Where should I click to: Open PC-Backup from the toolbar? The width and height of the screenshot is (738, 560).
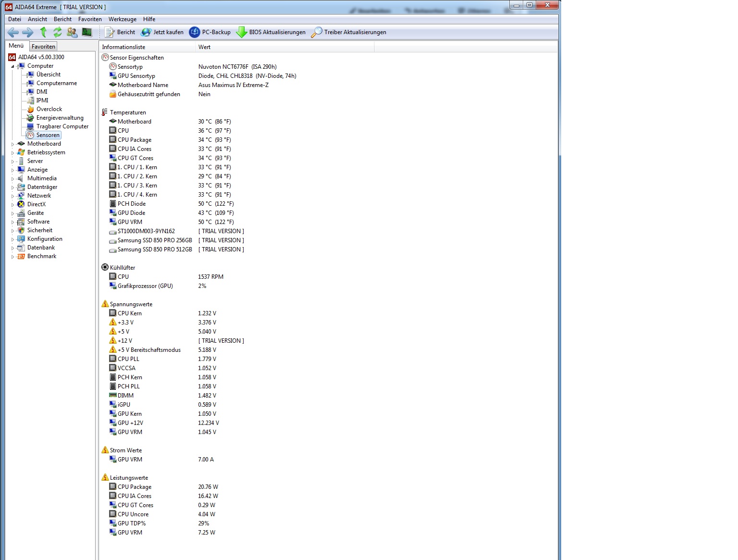coord(210,32)
